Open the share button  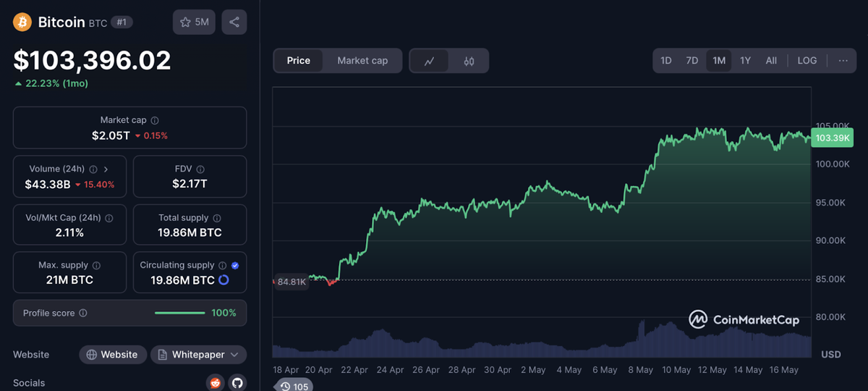pos(234,22)
